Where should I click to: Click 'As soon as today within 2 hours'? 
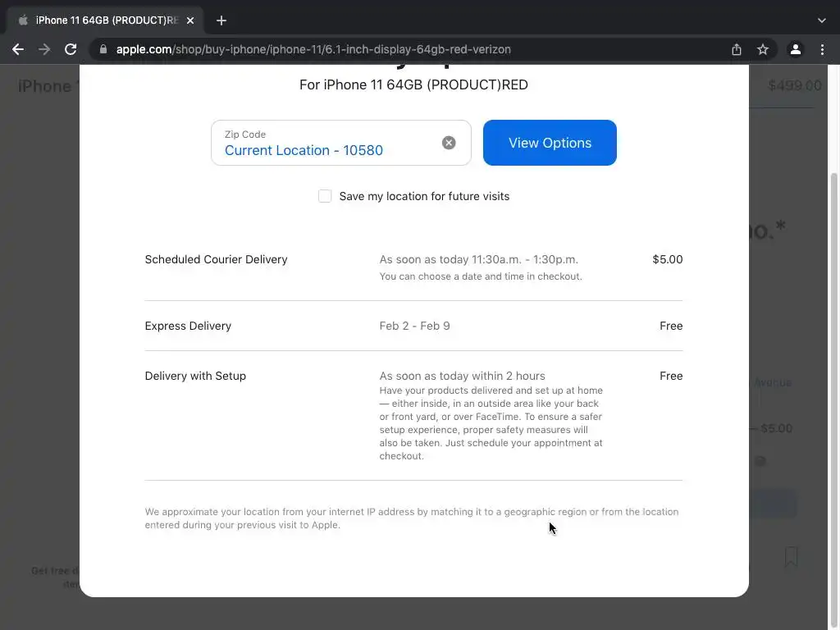tap(463, 376)
